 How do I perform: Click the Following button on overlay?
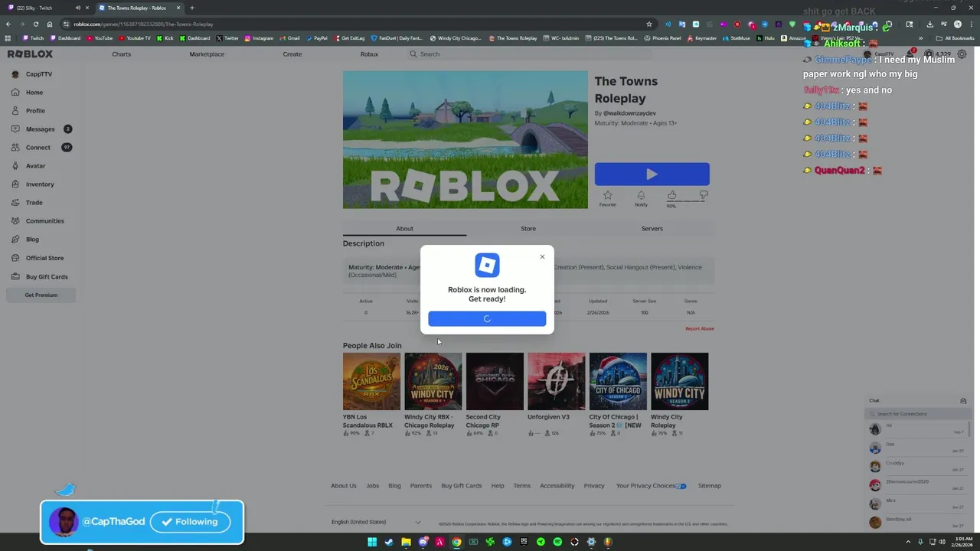(190, 522)
